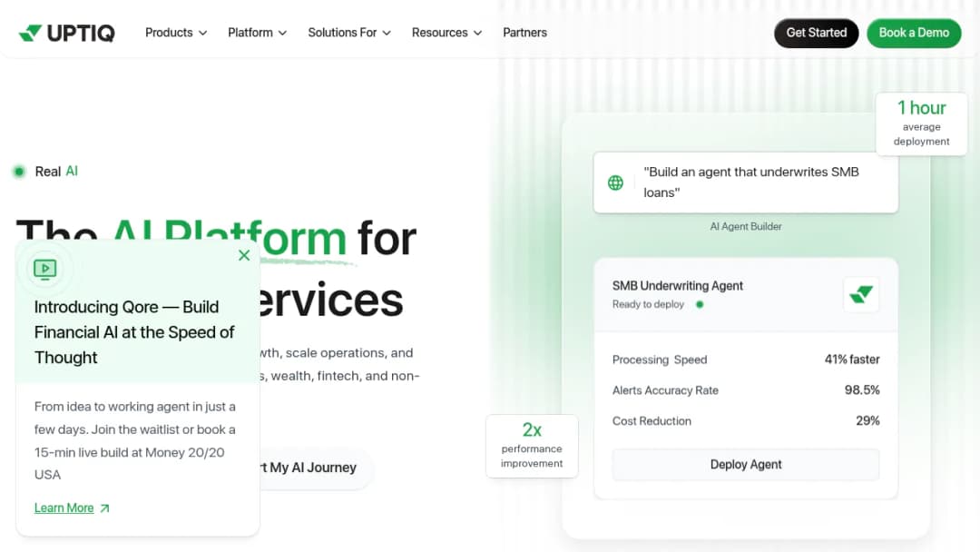Click the '2x' performance improvement card
The height and width of the screenshot is (552, 980).
click(532, 446)
